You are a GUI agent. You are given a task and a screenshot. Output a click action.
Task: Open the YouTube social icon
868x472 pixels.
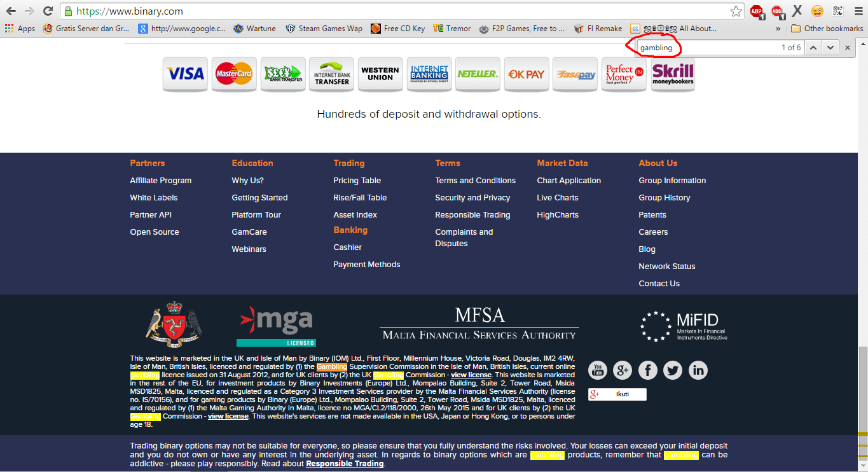point(597,370)
